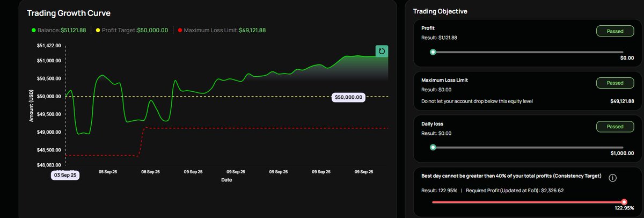The image size is (644, 218).
Task: Toggle the yellow Profit Target legend dot
Action: tap(98, 30)
